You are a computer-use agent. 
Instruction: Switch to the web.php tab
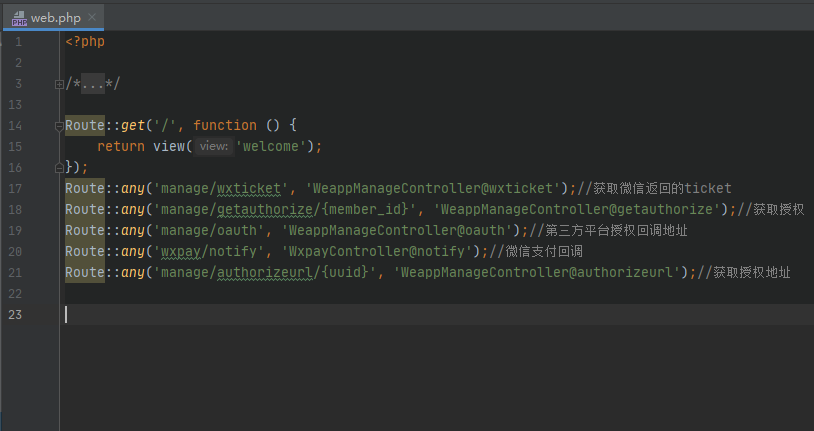(55, 18)
